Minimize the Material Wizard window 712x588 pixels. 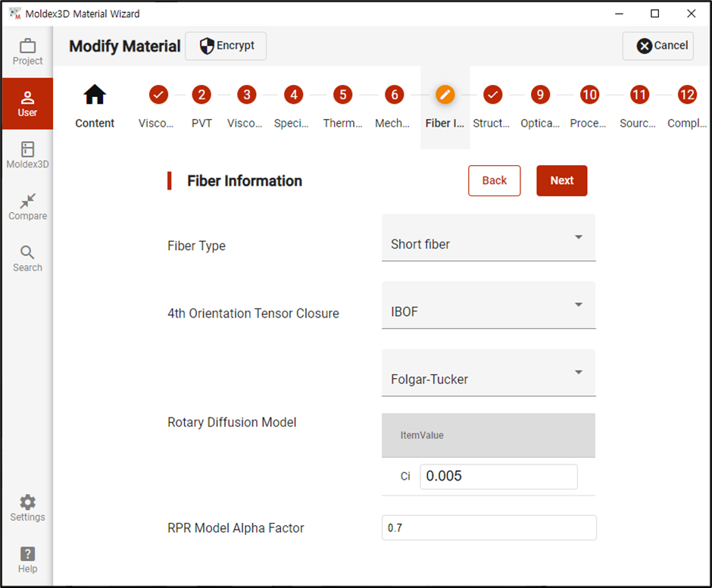pyautogui.click(x=619, y=14)
